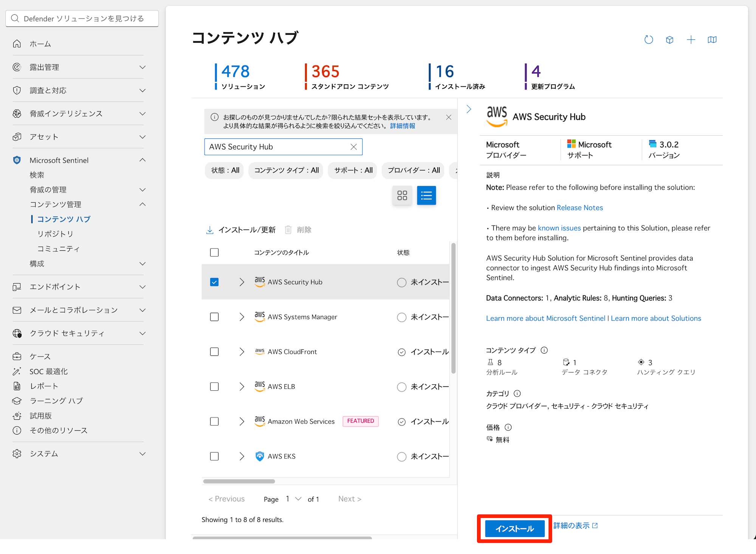
Task: Toggle the select-all checkbox in table header
Action: (x=214, y=252)
